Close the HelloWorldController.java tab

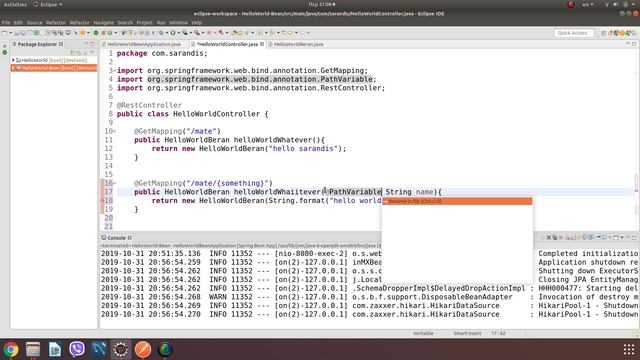point(262,44)
